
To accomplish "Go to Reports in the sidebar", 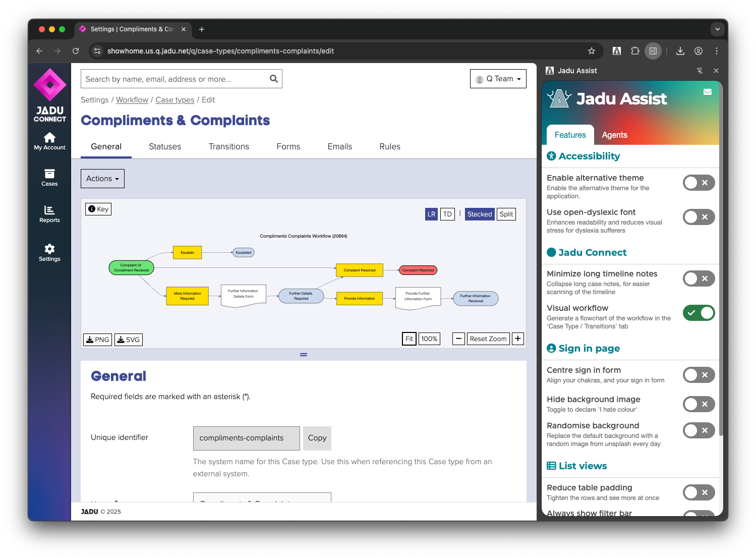I will [x=49, y=214].
